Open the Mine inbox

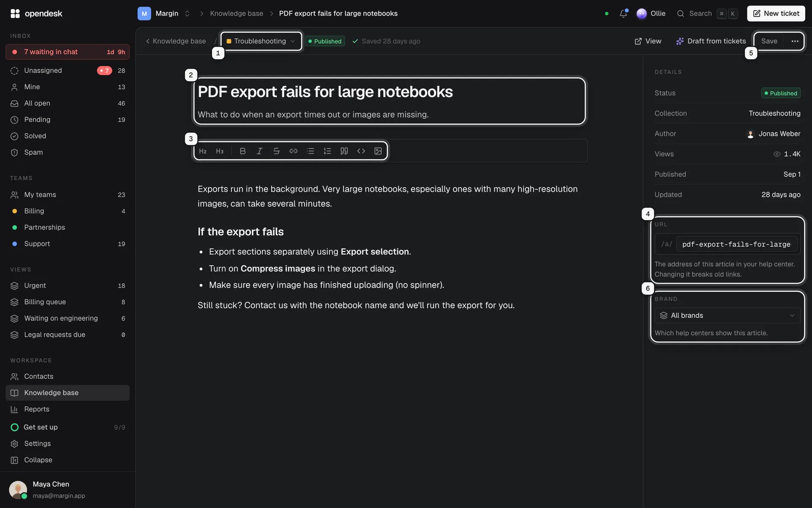click(68, 87)
